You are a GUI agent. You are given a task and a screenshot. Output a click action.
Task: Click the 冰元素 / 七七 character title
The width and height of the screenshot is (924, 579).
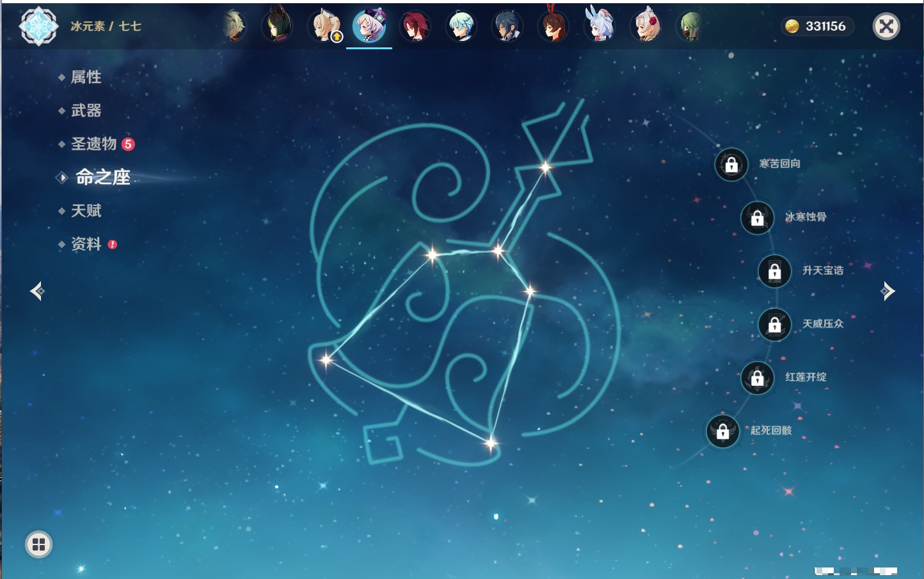point(106,26)
